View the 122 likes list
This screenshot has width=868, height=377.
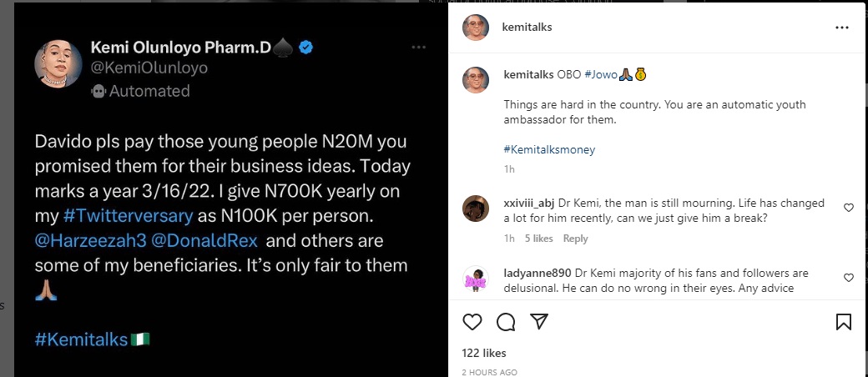[484, 354]
